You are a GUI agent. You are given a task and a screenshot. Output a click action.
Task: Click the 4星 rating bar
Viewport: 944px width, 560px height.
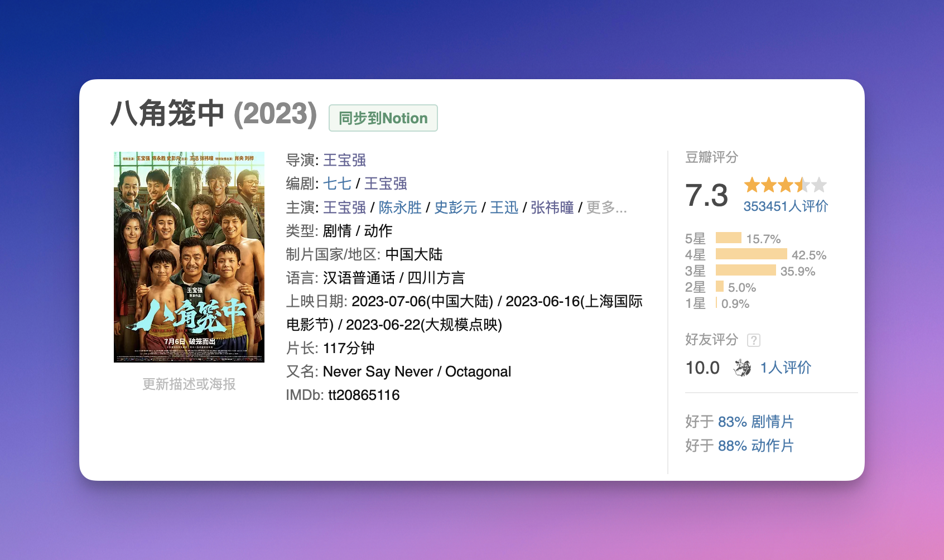[751, 254]
